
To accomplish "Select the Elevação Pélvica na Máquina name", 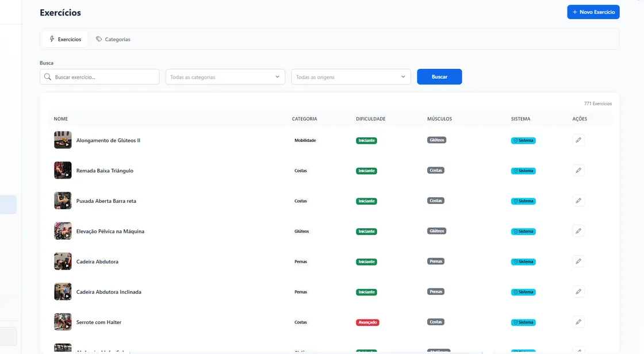I will pyautogui.click(x=110, y=232).
